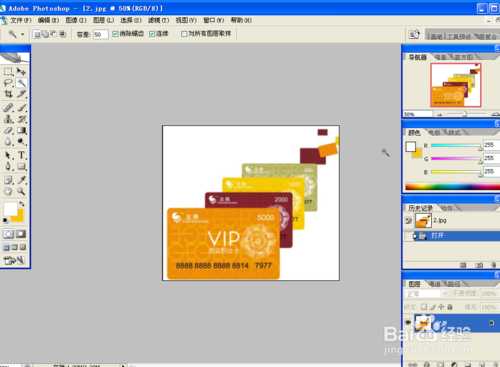This screenshot has height=367, width=500.
Task: Select the Gradient tool
Action: (21, 130)
